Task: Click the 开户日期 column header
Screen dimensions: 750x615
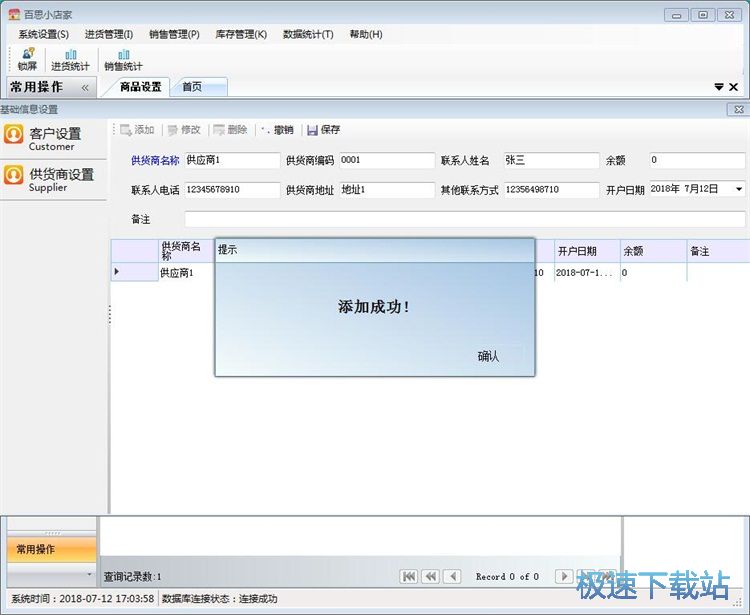Action: tap(587, 251)
